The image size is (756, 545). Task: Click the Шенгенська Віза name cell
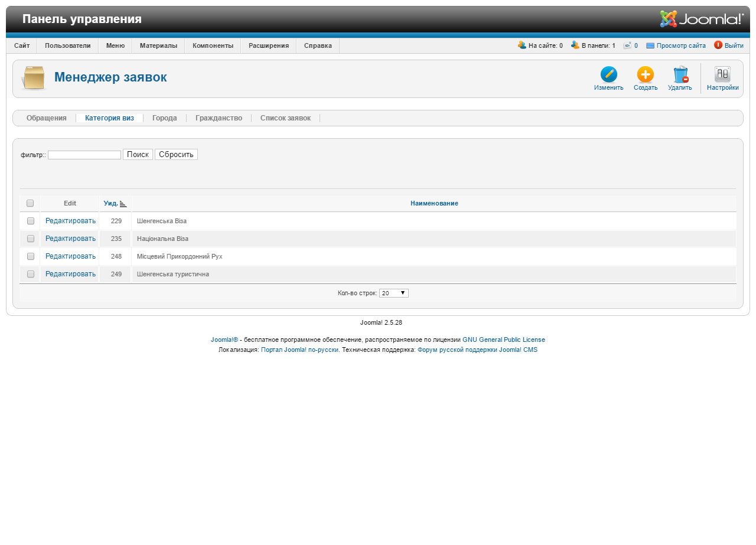tap(434, 221)
